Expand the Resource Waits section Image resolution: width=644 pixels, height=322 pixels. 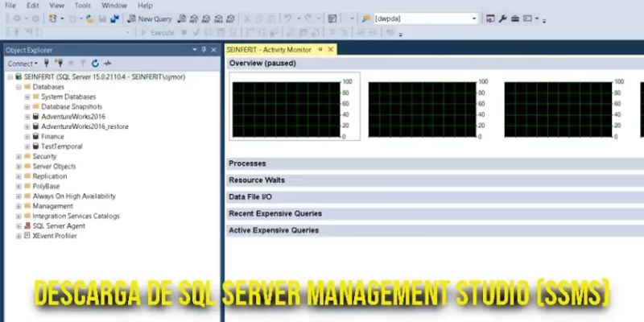(436, 180)
